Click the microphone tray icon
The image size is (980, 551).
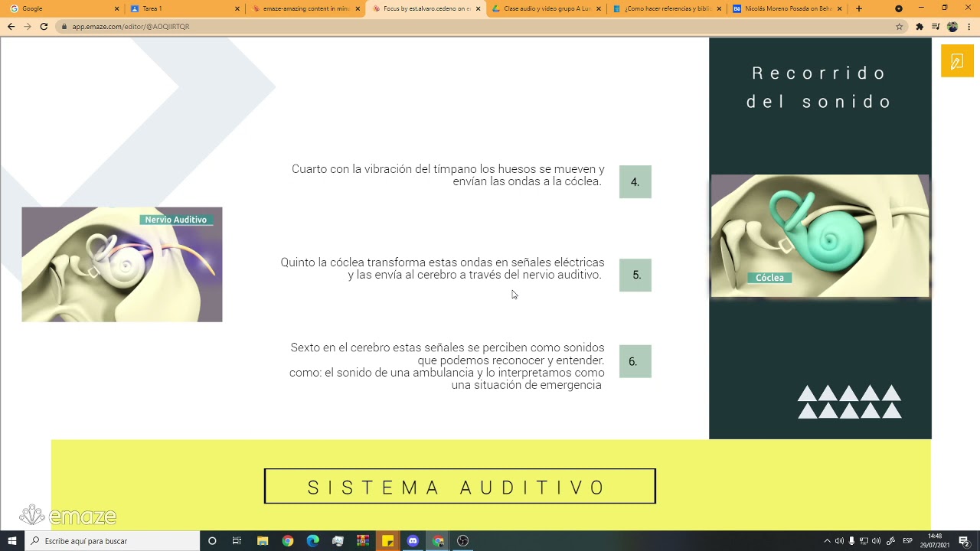click(851, 541)
